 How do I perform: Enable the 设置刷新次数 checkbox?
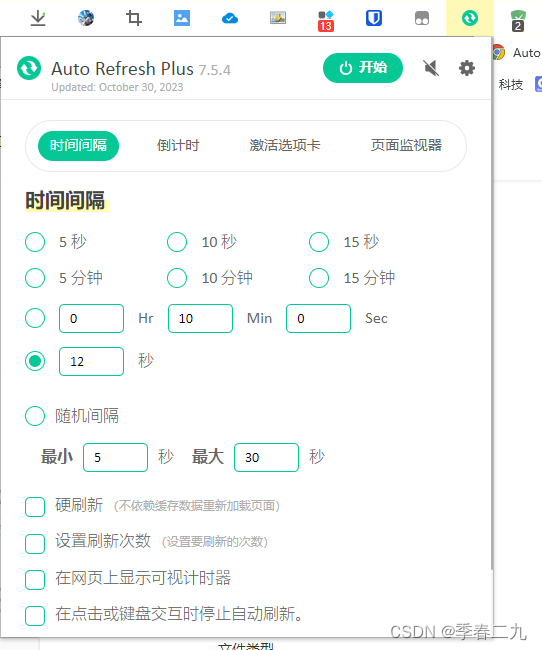pos(35,544)
